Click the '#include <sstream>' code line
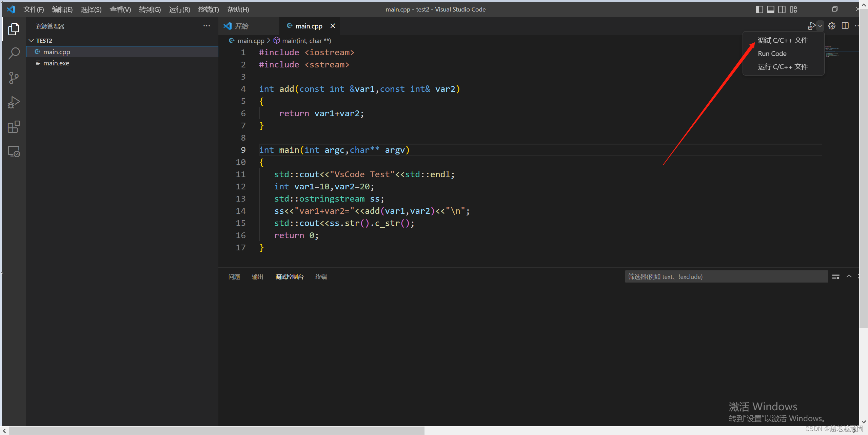This screenshot has width=868, height=435. coord(304,64)
